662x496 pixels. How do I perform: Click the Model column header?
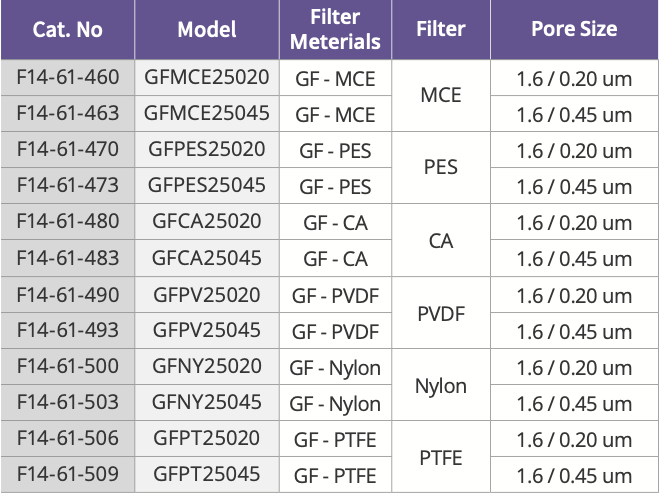(x=207, y=30)
